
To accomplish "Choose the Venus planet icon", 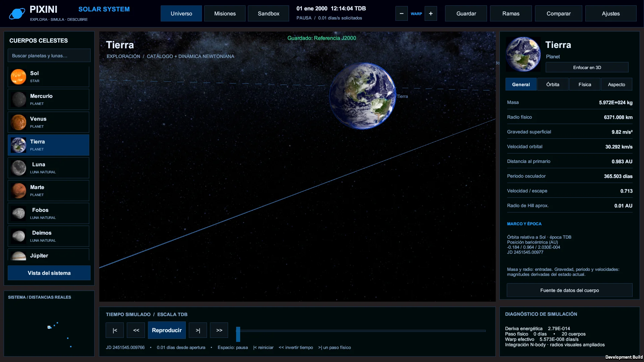I will pos(18,122).
